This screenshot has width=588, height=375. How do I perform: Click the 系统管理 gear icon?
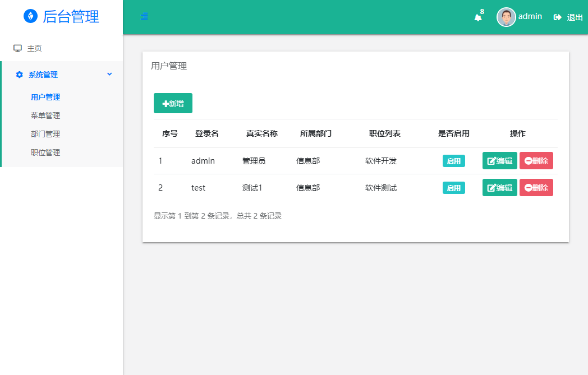(20, 75)
